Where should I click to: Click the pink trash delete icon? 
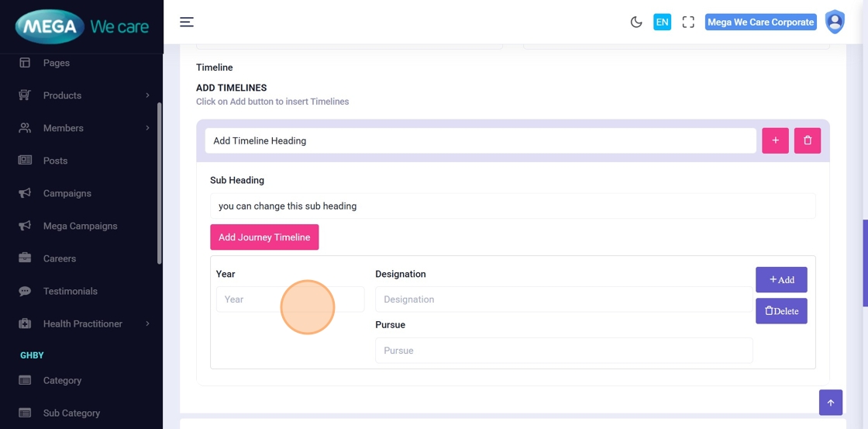(x=807, y=140)
